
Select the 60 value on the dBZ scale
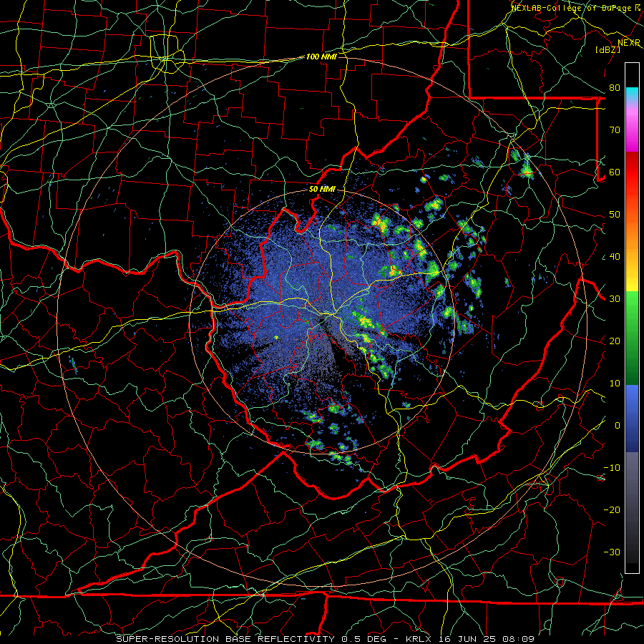coord(615,172)
